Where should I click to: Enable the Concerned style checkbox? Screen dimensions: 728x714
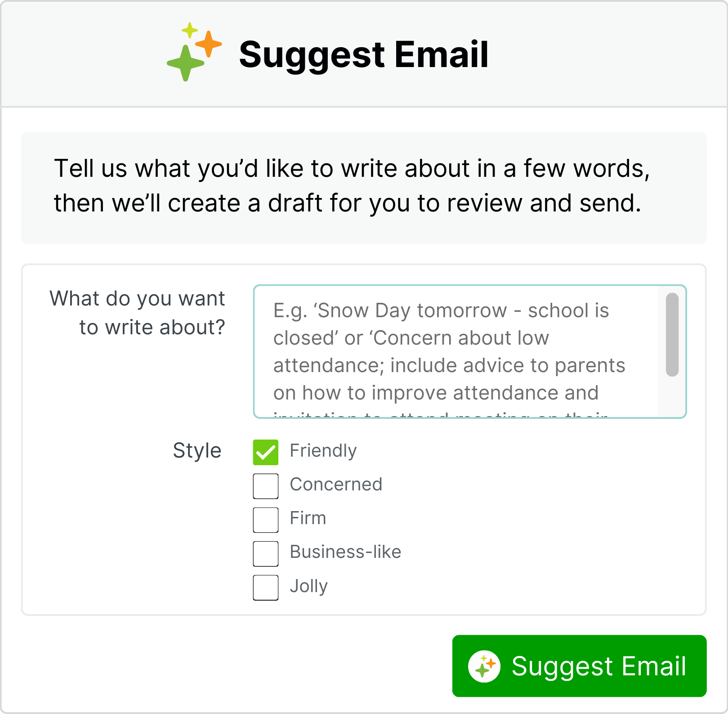pos(266,486)
